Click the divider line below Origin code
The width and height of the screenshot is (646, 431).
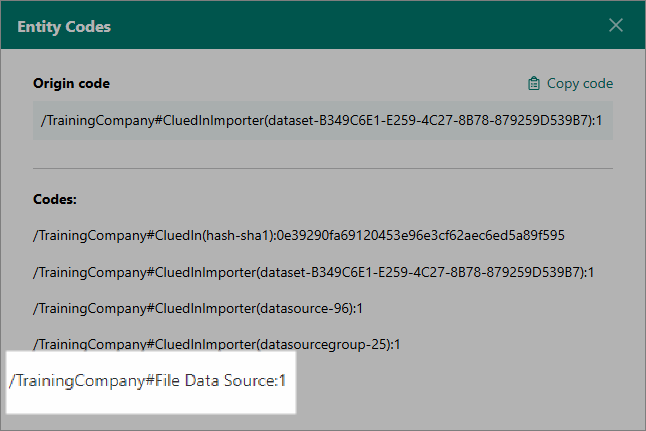pyautogui.click(x=322, y=168)
